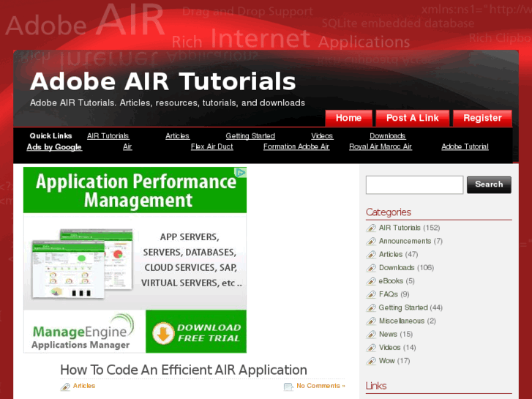Click the ManageEngine Applications Manager logo
The width and height of the screenshot is (532, 399).
click(84, 332)
